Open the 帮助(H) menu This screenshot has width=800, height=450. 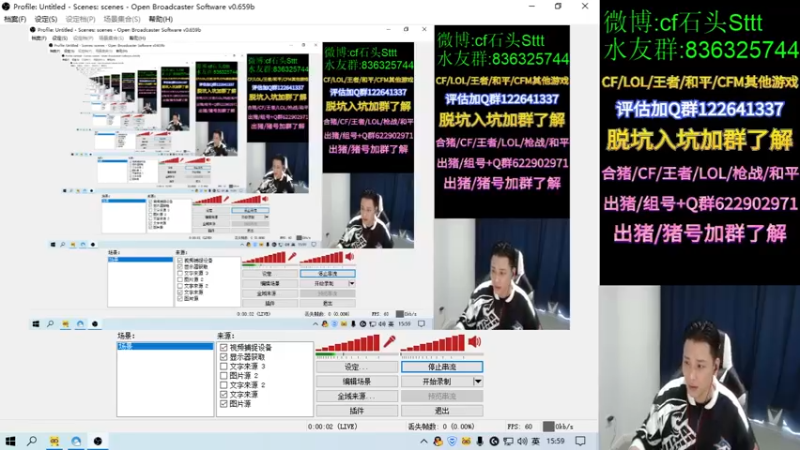pos(161,19)
